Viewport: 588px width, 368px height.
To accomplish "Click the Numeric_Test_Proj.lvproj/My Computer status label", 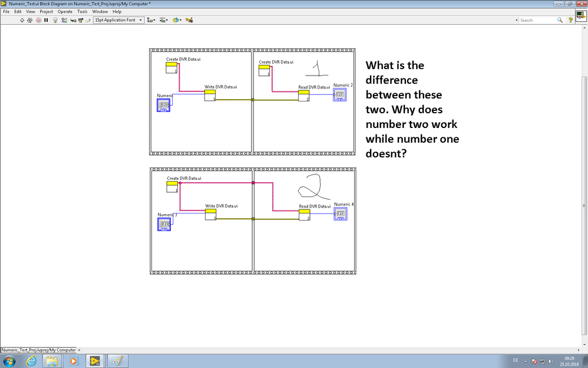I will pos(39,350).
